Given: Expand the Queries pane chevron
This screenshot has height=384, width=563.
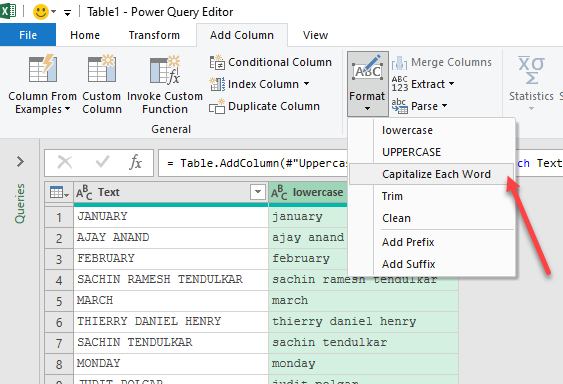Looking at the screenshot, I should (x=20, y=162).
